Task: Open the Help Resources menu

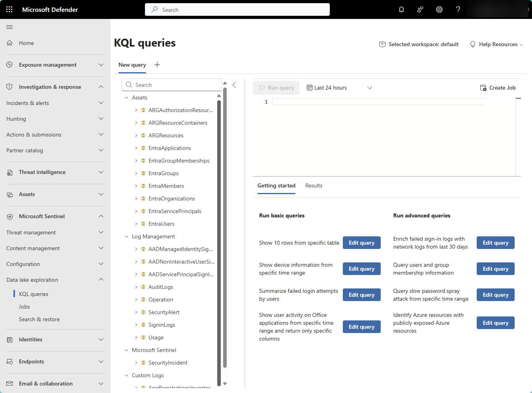Action: click(496, 44)
